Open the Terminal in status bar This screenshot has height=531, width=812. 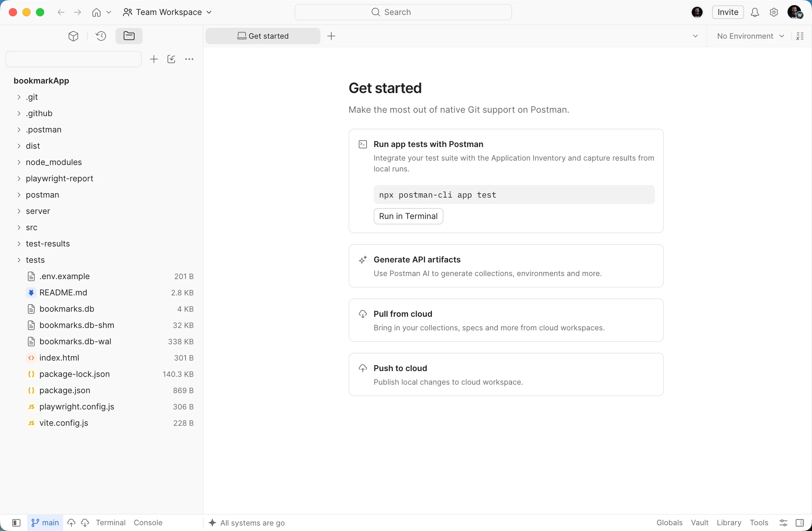coord(110,523)
